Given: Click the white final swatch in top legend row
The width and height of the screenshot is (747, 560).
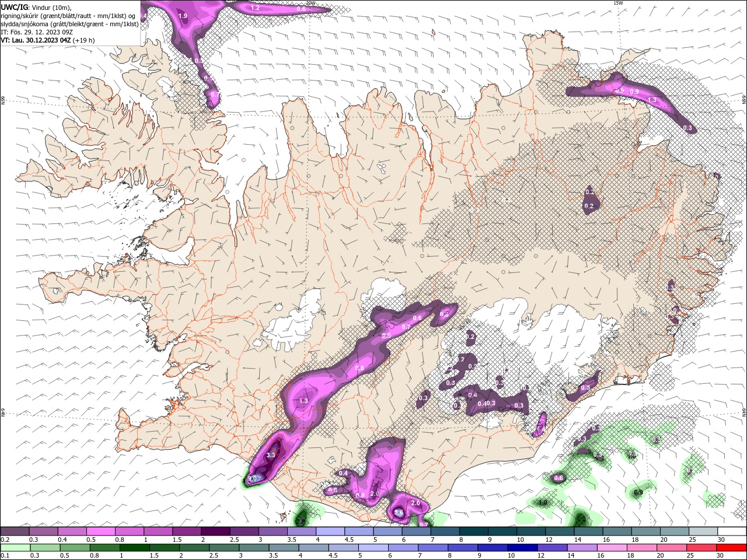Looking at the screenshot, I should tap(731, 531).
